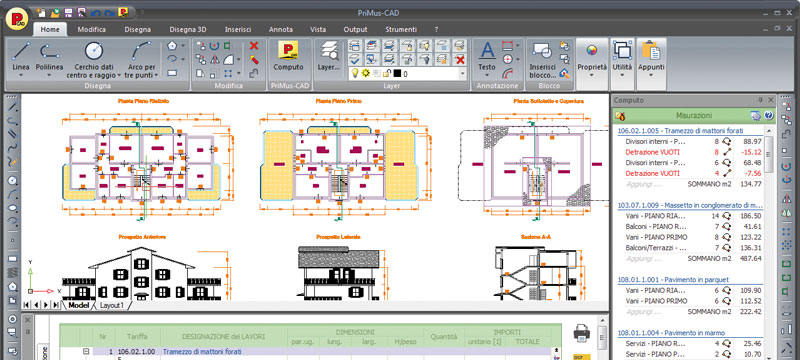Viewport: 800px width, 360px height.
Task: Click the Mirror tool in Modifica group
Action: coord(215,60)
